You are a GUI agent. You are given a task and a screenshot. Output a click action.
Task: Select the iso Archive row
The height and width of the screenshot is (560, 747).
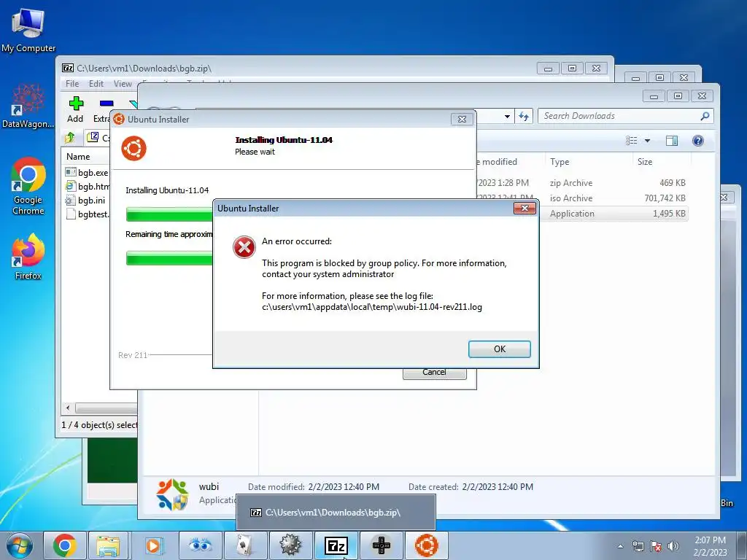click(581, 198)
